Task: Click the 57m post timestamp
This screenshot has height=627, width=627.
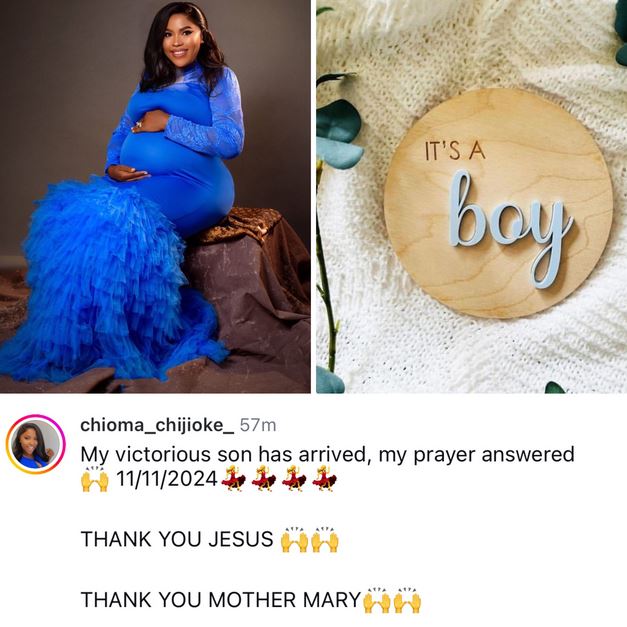Action: [258, 425]
